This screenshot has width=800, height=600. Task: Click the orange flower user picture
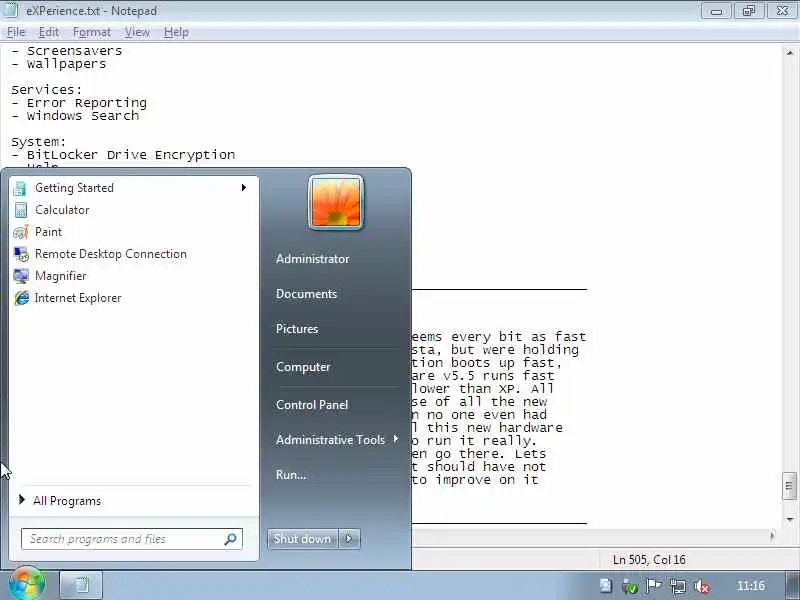pos(336,203)
